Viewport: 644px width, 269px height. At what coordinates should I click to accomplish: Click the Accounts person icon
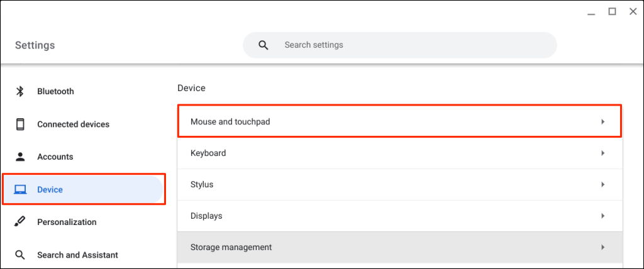pos(20,157)
